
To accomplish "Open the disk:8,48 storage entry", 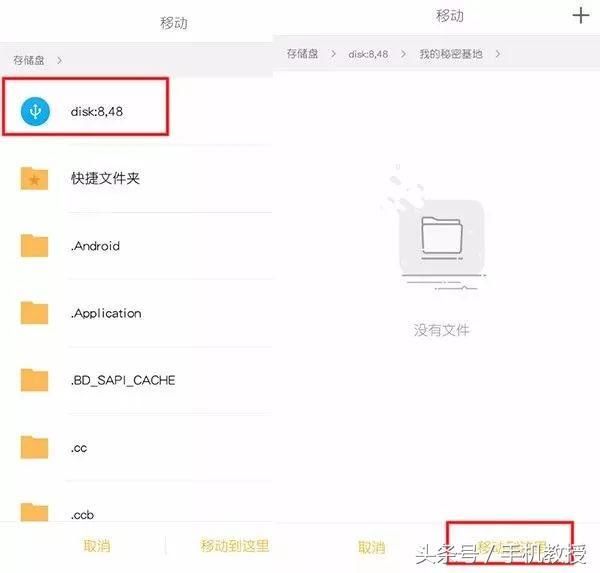I will click(111, 112).
